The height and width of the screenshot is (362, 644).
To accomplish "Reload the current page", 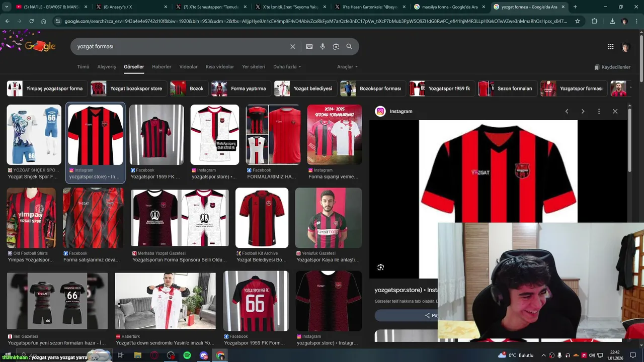I will tap(31, 21).
